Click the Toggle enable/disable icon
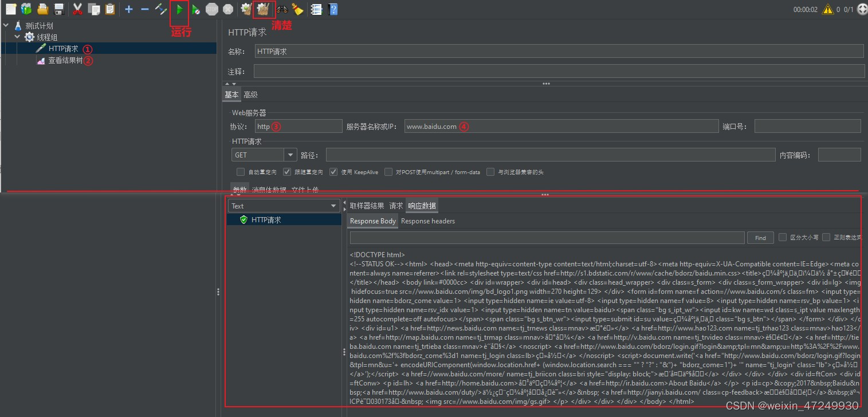Viewport: 868px width, 417px height. click(x=161, y=9)
